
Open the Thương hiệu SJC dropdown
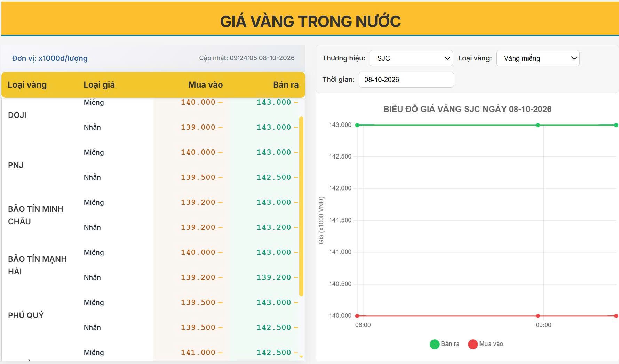(411, 58)
